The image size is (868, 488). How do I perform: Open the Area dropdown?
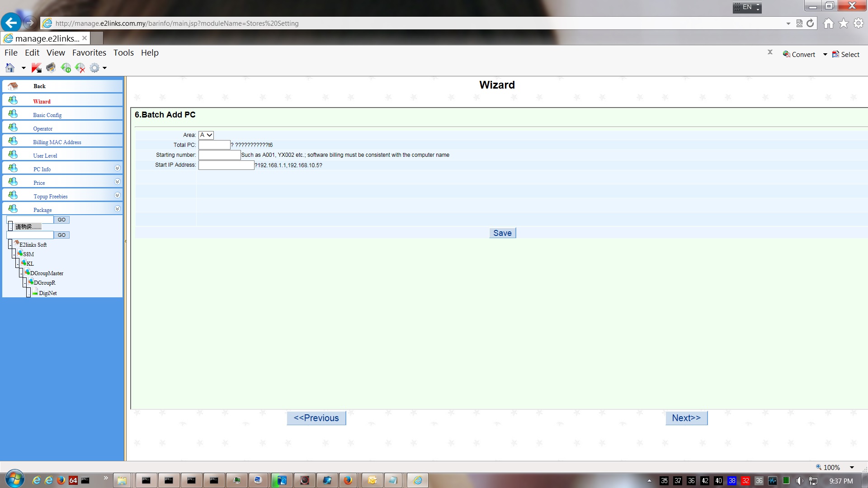pos(206,135)
